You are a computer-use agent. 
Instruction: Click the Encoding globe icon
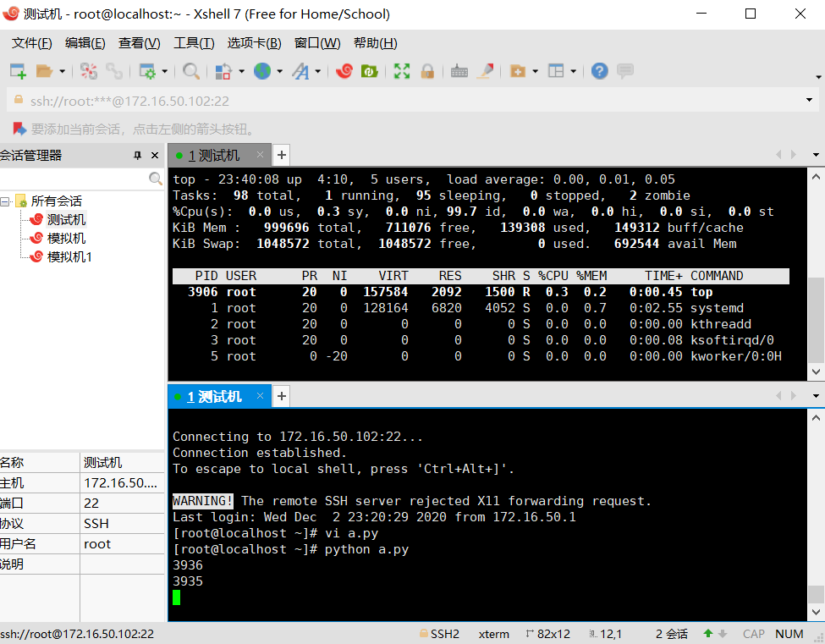coord(262,71)
